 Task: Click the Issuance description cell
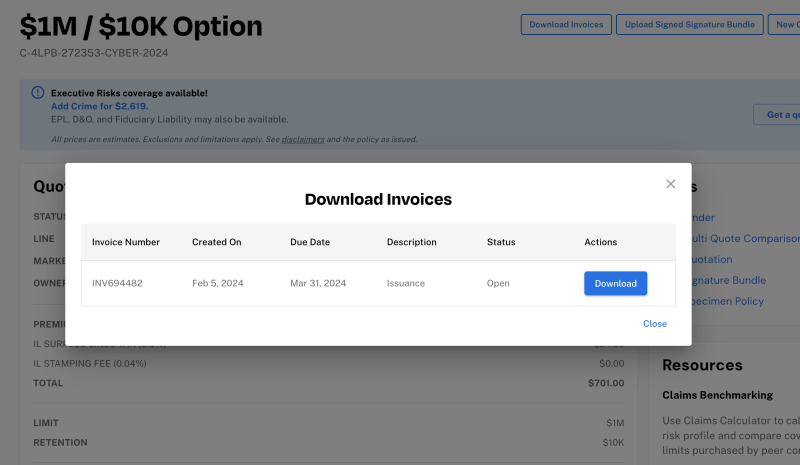point(405,283)
